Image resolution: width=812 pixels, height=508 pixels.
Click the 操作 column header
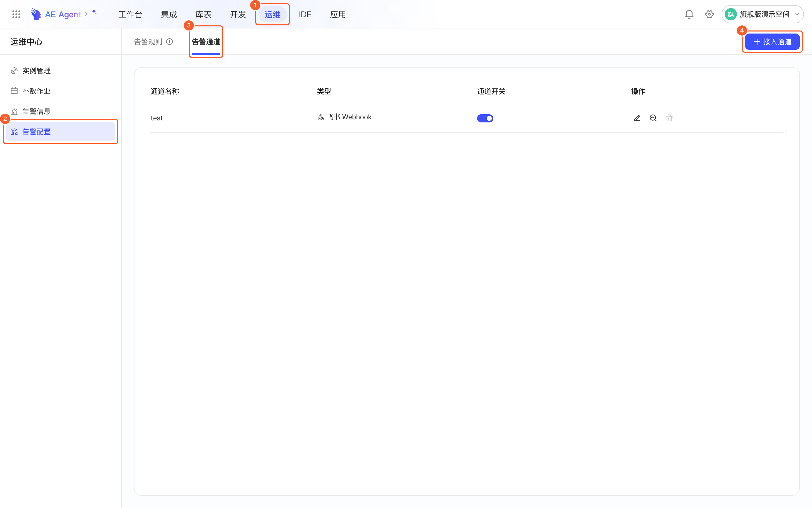[x=638, y=91]
